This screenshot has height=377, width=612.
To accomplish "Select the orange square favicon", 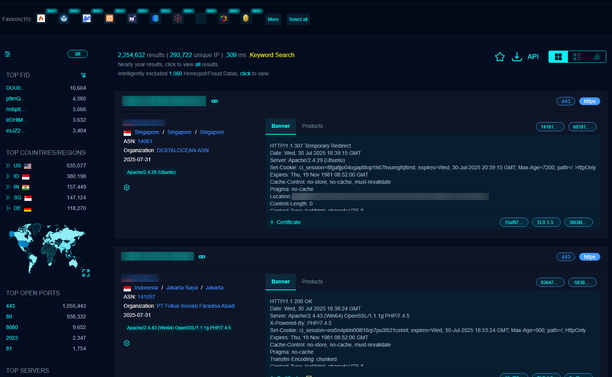I will point(110,18).
